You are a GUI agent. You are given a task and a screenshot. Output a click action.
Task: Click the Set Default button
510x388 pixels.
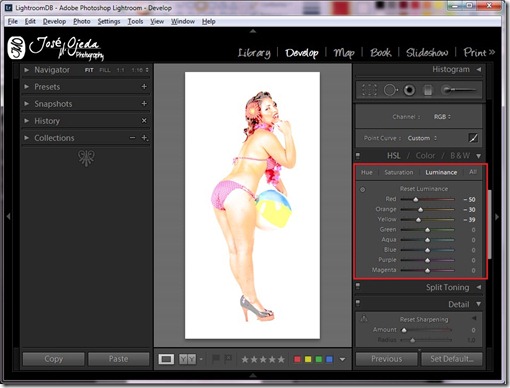click(452, 359)
